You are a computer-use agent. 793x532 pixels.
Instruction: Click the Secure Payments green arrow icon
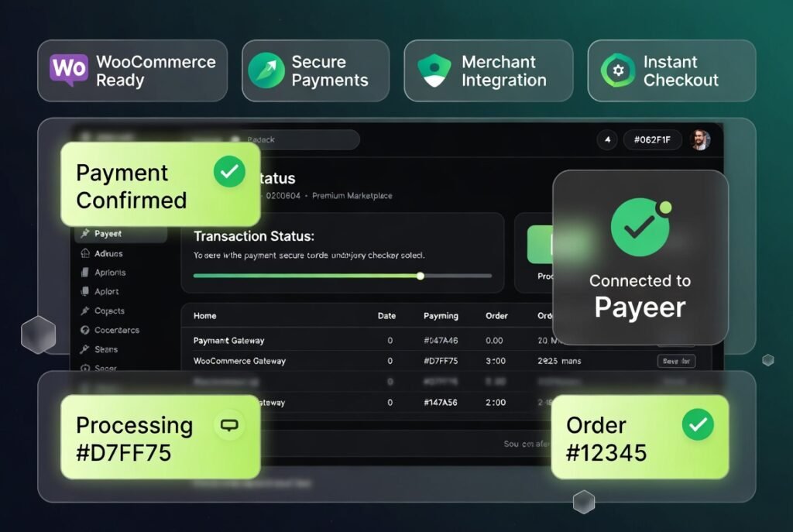[266, 70]
